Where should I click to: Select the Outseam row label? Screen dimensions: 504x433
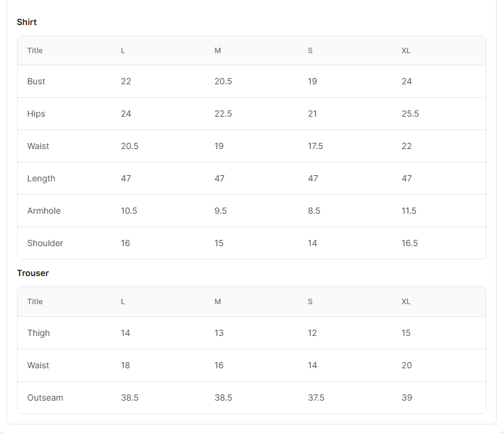click(45, 398)
